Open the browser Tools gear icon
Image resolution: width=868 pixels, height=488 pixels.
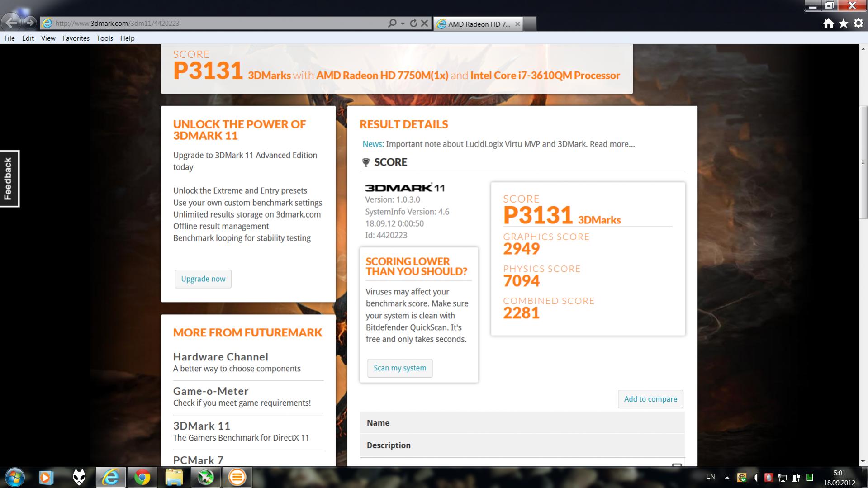pos(859,24)
